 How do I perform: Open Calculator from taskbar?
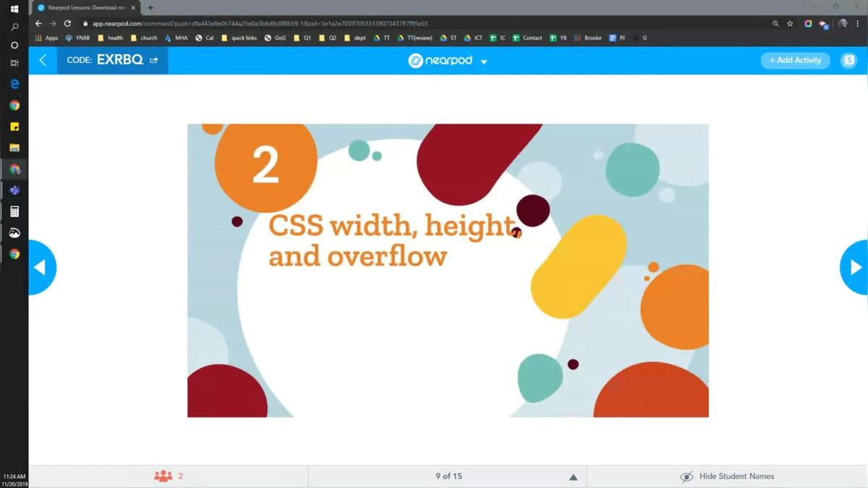(14, 211)
